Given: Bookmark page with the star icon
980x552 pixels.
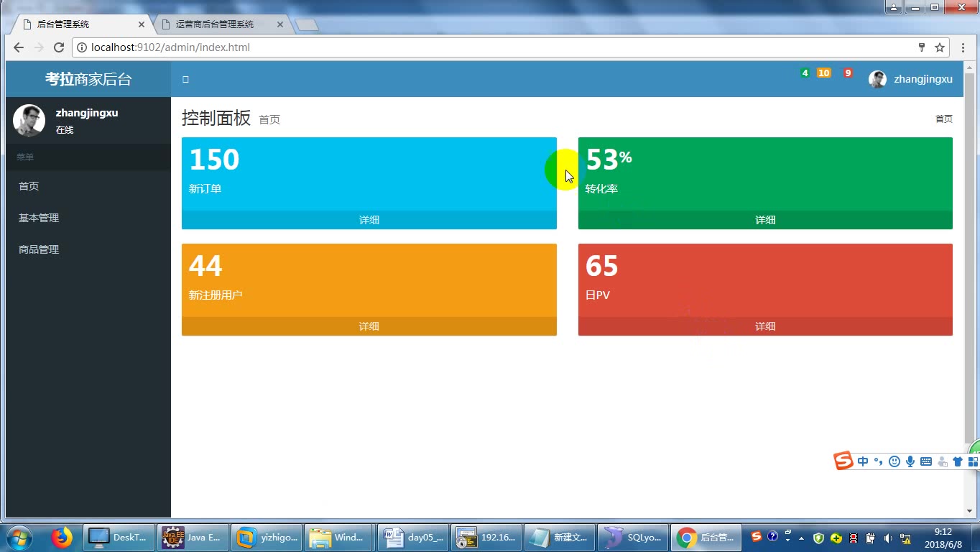Looking at the screenshot, I should pos(939,47).
